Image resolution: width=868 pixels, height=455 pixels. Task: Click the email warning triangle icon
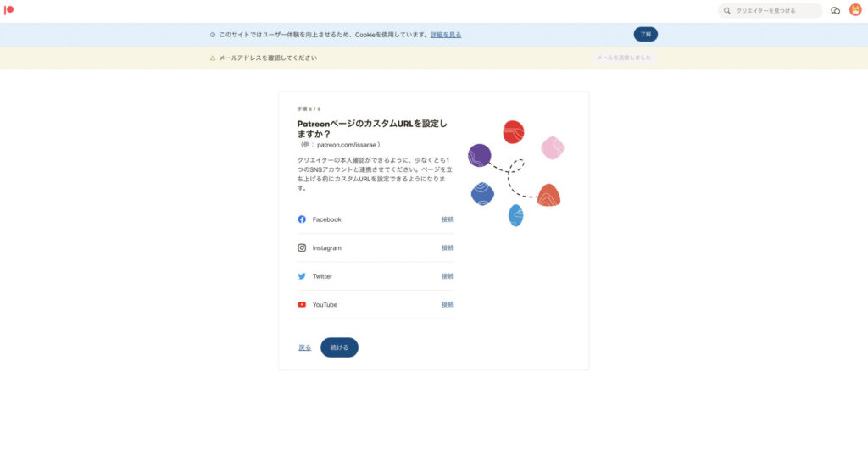click(x=213, y=58)
